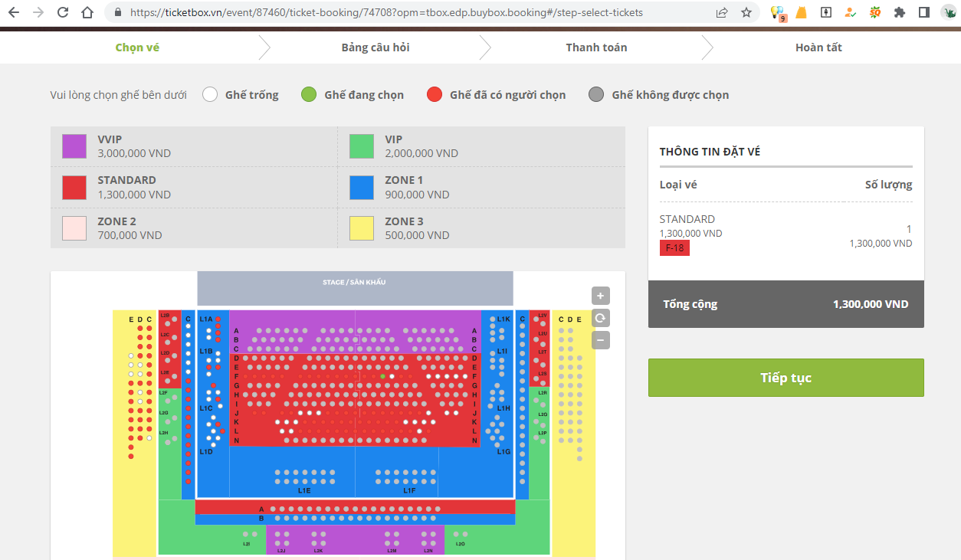Bookmark this page with the star icon
The width and height of the screenshot is (961, 560).
pos(746,12)
